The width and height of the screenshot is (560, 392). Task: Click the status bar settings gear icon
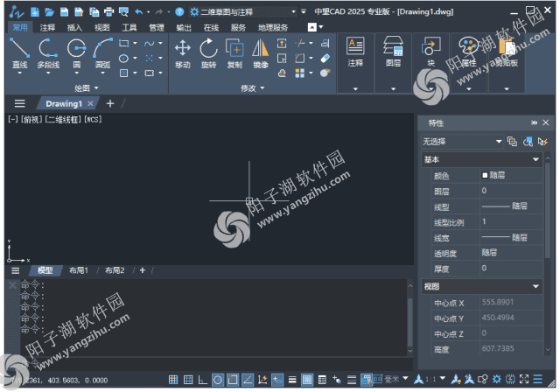(497, 379)
